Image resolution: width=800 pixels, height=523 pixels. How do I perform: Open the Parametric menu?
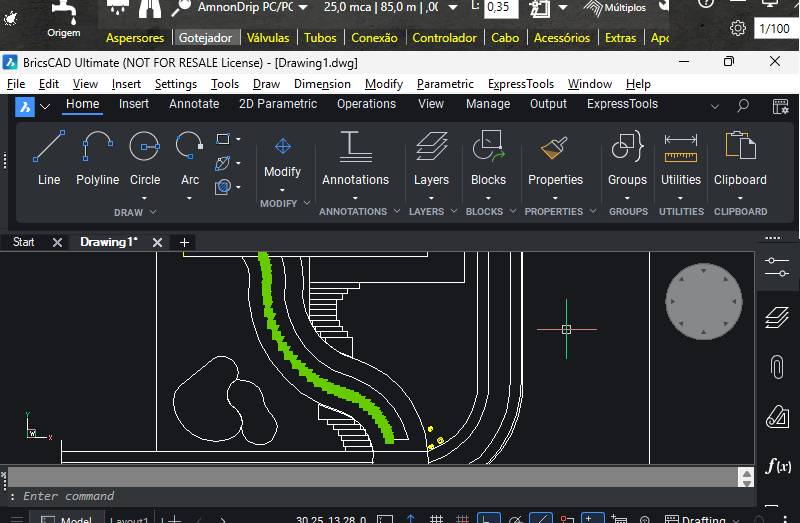pos(445,84)
